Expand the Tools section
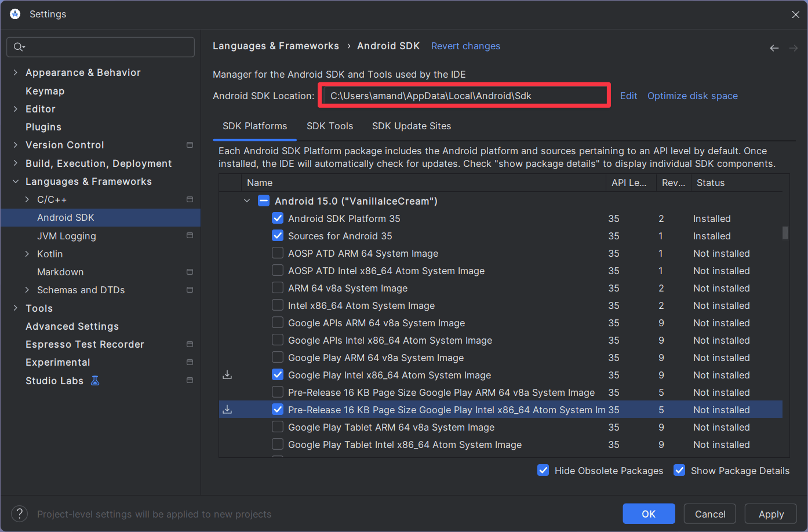Image resolution: width=808 pixels, height=532 pixels. click(14, 308)
